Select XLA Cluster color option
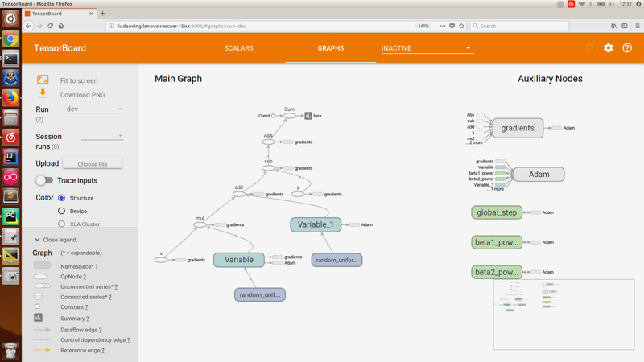The width and height of the screenshot is (644, 362). 62,224
